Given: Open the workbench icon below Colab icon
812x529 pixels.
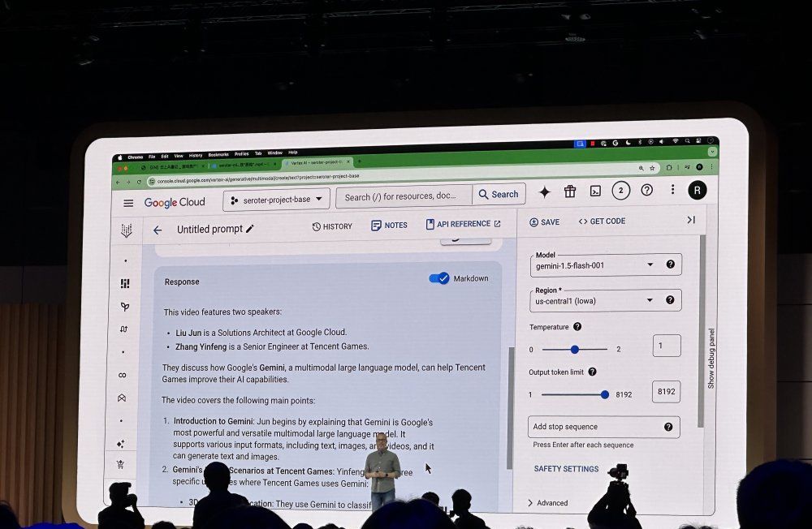Looking at the screenshot, I should click(122, 398).
